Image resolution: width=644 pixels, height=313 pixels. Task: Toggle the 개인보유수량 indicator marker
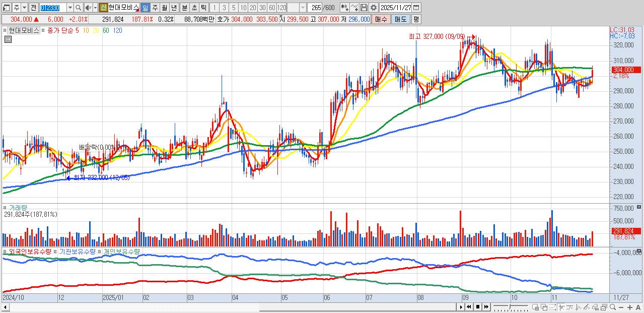point(100,251)
